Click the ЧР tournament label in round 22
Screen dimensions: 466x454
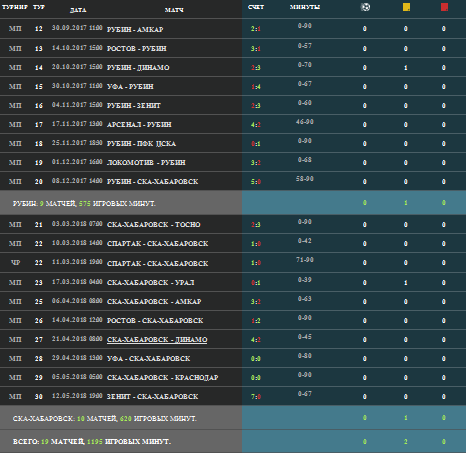pos(15,262)
